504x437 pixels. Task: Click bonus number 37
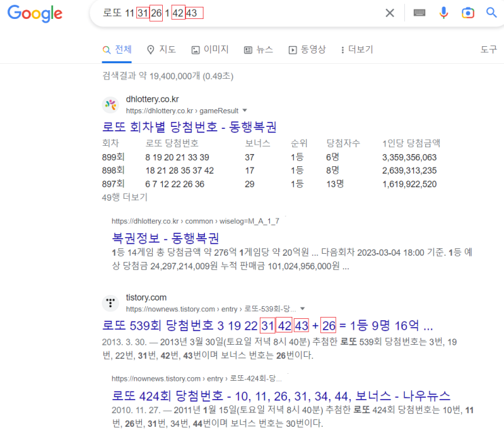coord(250,157)
